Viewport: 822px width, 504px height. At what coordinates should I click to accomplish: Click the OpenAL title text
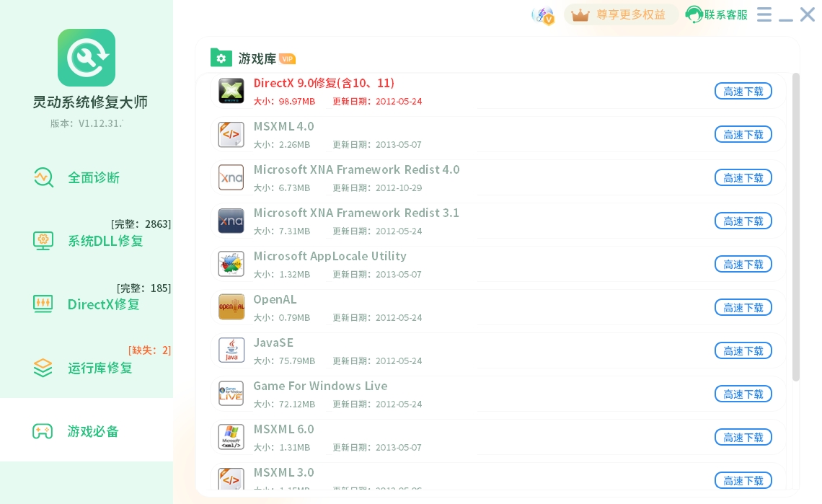coord(275,299)
